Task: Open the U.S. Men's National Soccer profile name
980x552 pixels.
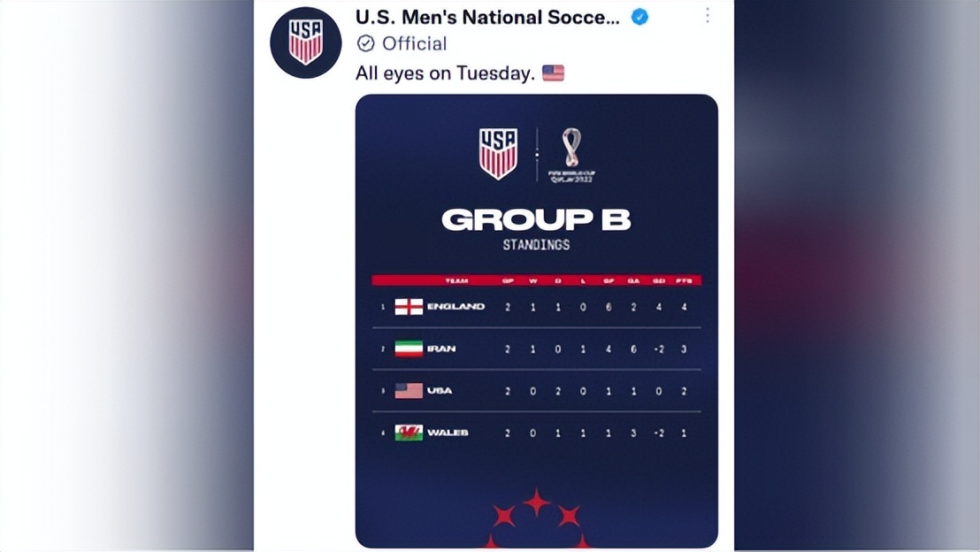Action: tap(487, 17)
